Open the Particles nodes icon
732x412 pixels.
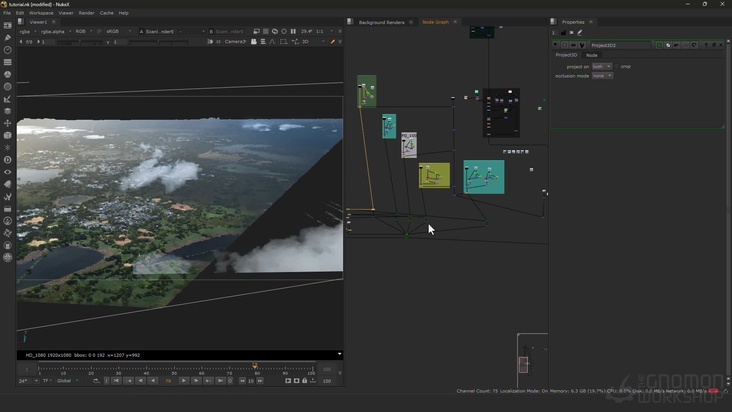[x=7, y=147]
